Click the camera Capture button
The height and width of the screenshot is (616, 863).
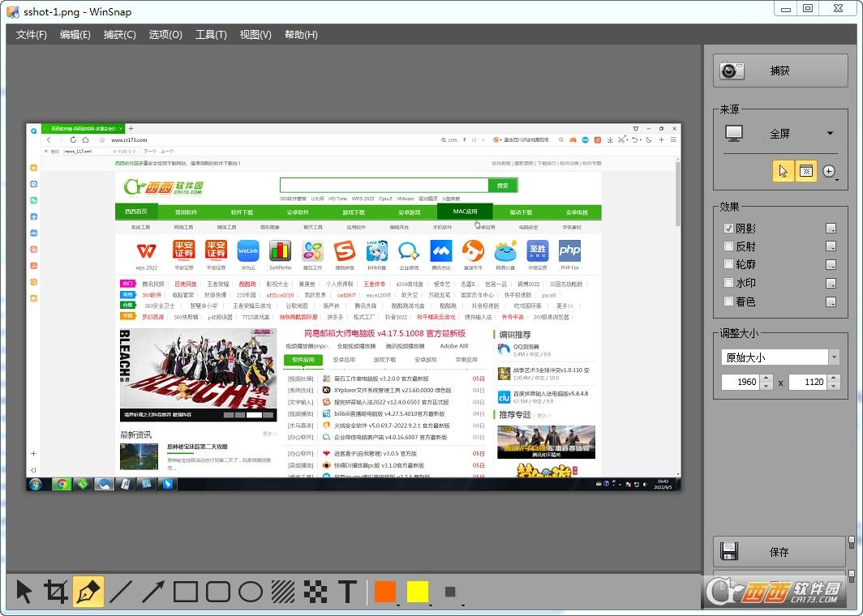[780, 71]
